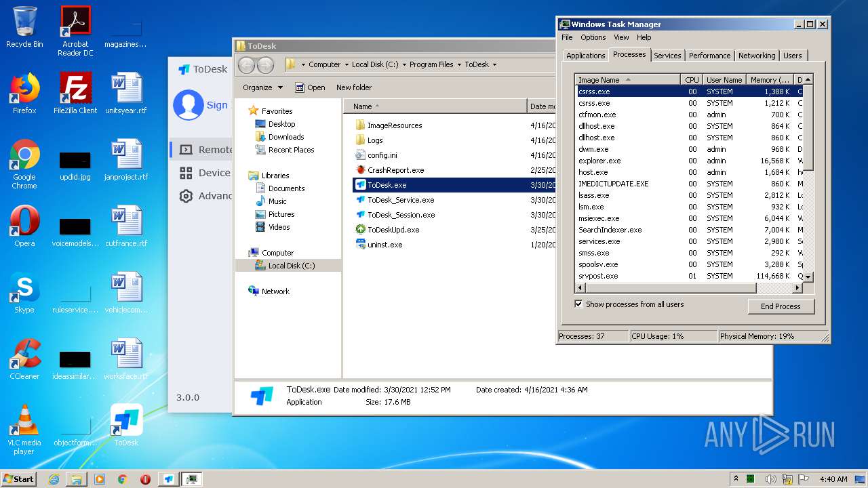Select uninst.exe in file list

coord(384,245)
